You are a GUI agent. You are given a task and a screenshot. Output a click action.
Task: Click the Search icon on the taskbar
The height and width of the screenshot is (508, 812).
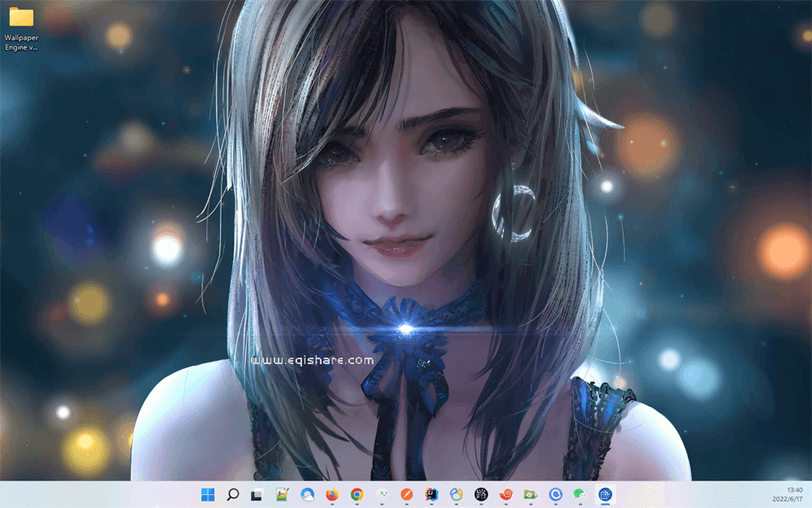click(232, 494)
